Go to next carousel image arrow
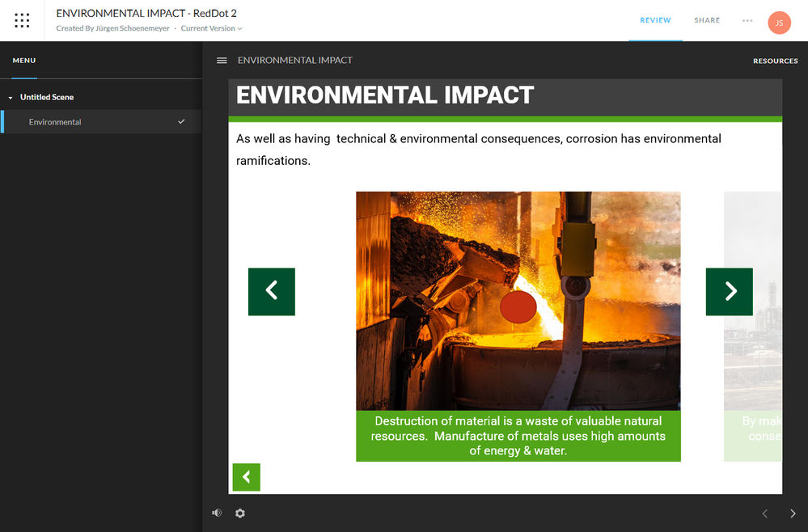808x532 pixels. point(729,292)
